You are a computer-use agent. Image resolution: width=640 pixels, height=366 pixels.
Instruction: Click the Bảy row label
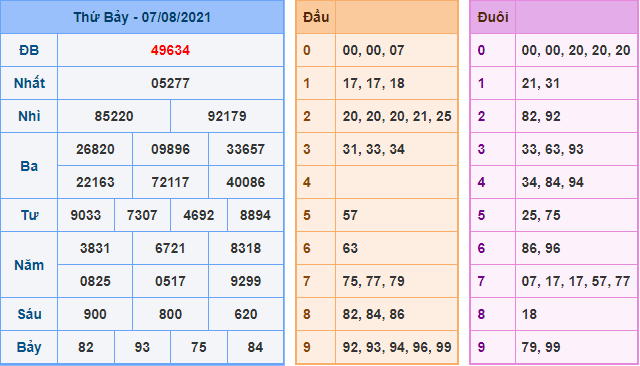pos(29,348)
